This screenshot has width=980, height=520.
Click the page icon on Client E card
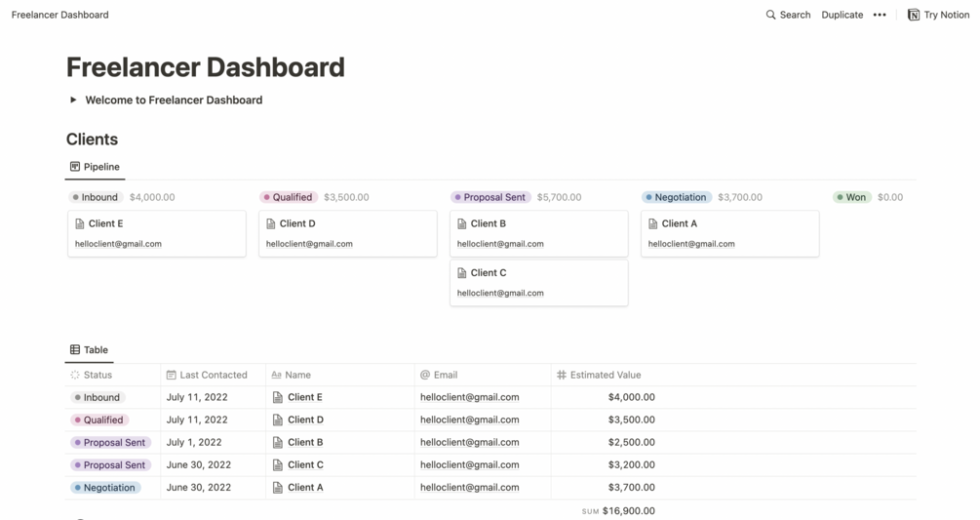(x=79, y=223)
